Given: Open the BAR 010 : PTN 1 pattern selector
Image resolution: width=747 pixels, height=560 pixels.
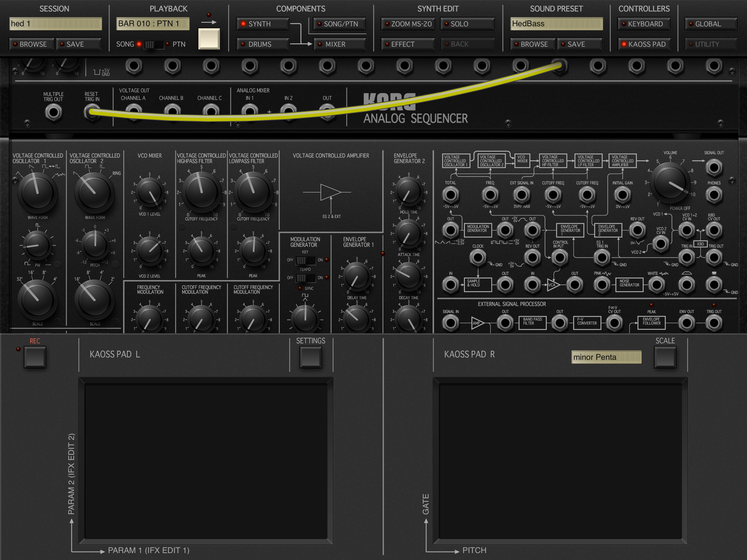Looking at the screenshot, I should (153, 23).
